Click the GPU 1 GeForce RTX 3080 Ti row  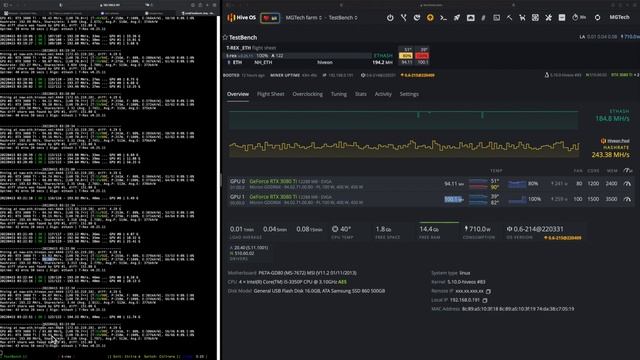tap(430, 199)
